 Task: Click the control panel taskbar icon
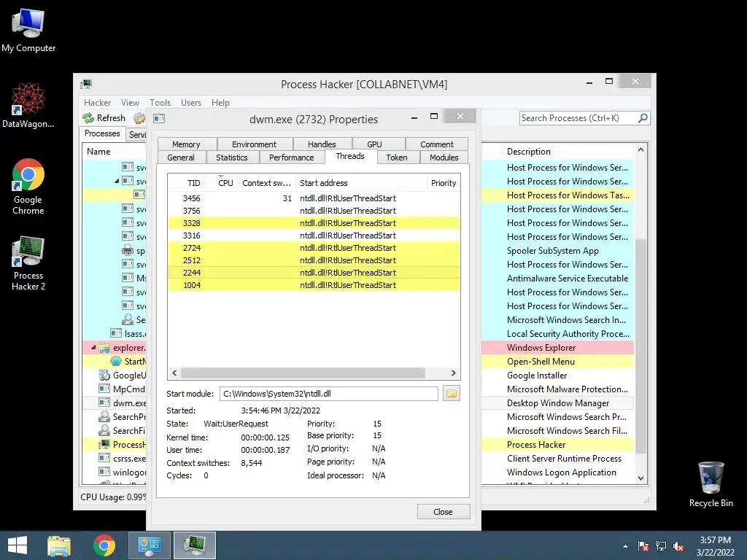click(x=149, y=545)
